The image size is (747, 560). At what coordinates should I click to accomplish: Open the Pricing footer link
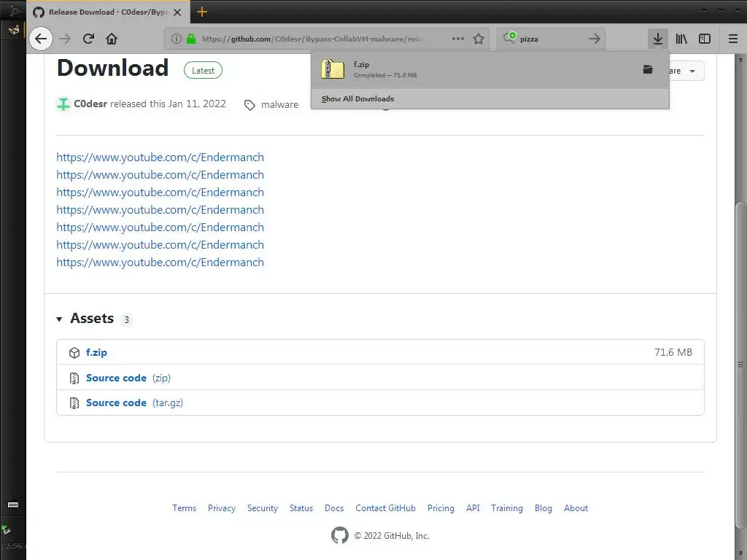pos(441,508)
